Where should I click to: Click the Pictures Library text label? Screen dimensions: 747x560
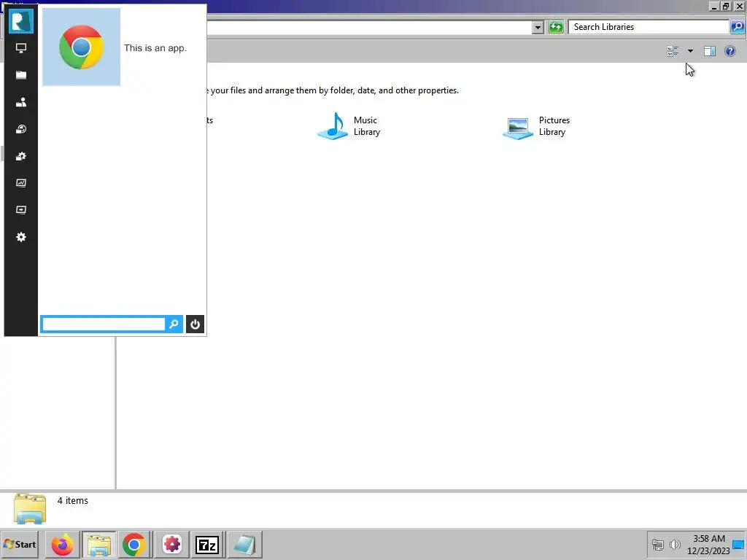pyautogui.click(x=554, y=126)
